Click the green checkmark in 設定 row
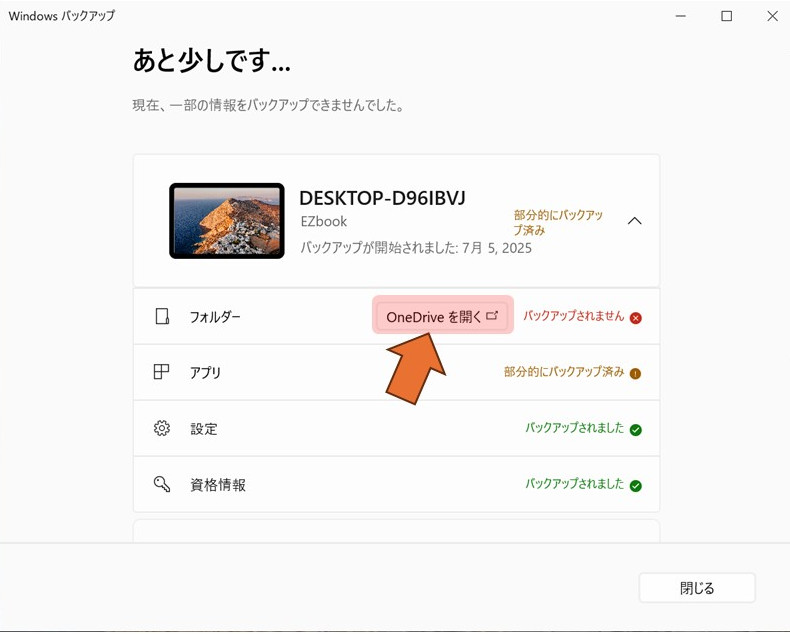The height and width of the screenshot is (634, 790). pos(635,429)
